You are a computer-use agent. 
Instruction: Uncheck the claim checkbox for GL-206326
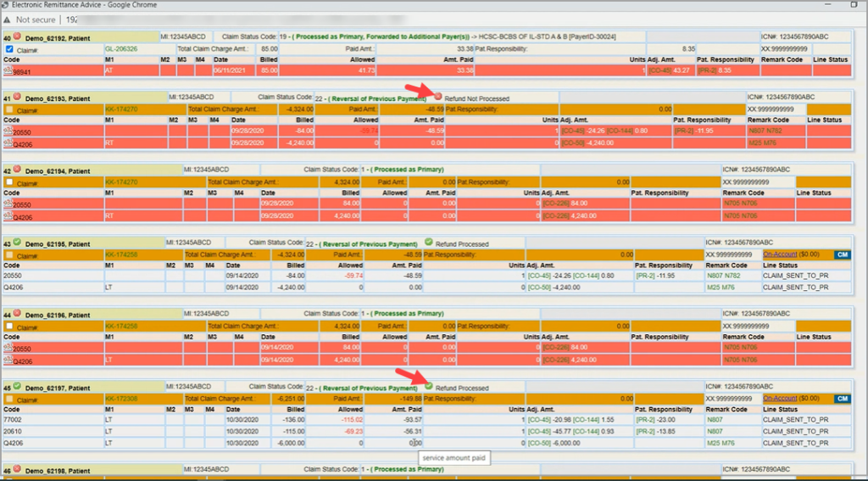[x=9, y=49]
